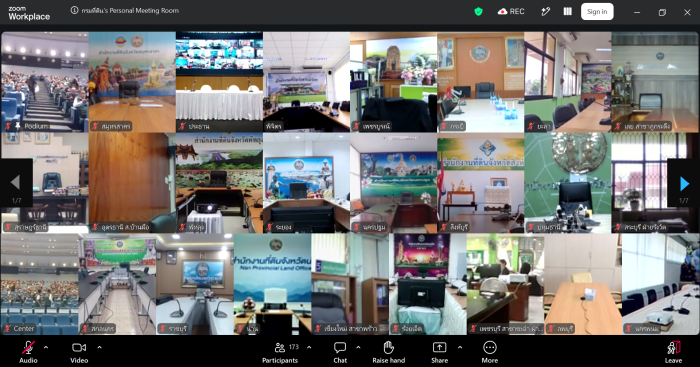
Task: Click Raise hand icon
Action: point(389,347)
